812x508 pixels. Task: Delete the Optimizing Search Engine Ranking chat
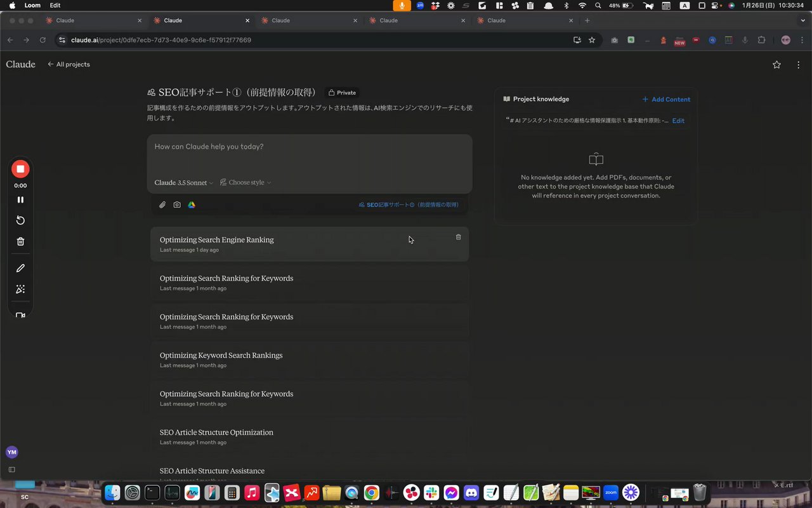click(x=459, y=237)
